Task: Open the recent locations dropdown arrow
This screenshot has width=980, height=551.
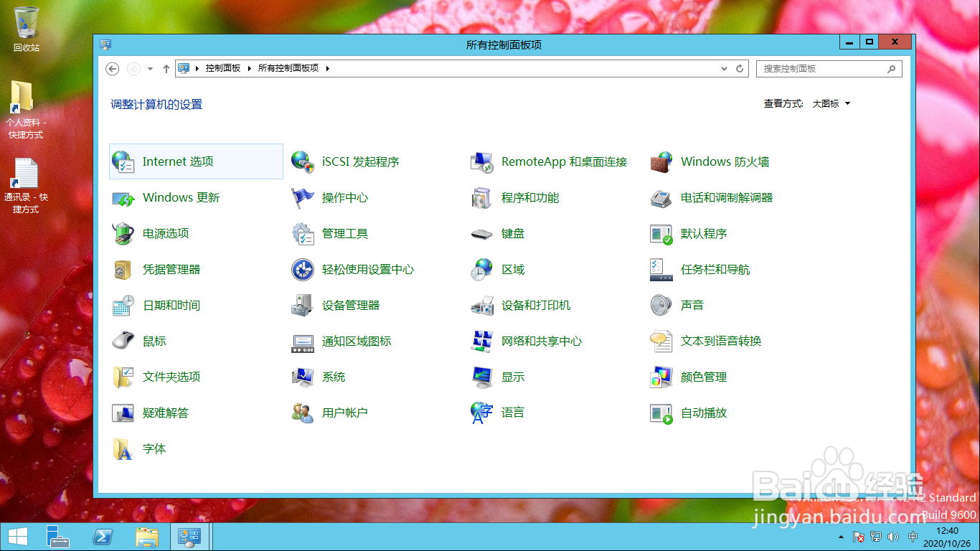Action: click(x=150, y=69)
